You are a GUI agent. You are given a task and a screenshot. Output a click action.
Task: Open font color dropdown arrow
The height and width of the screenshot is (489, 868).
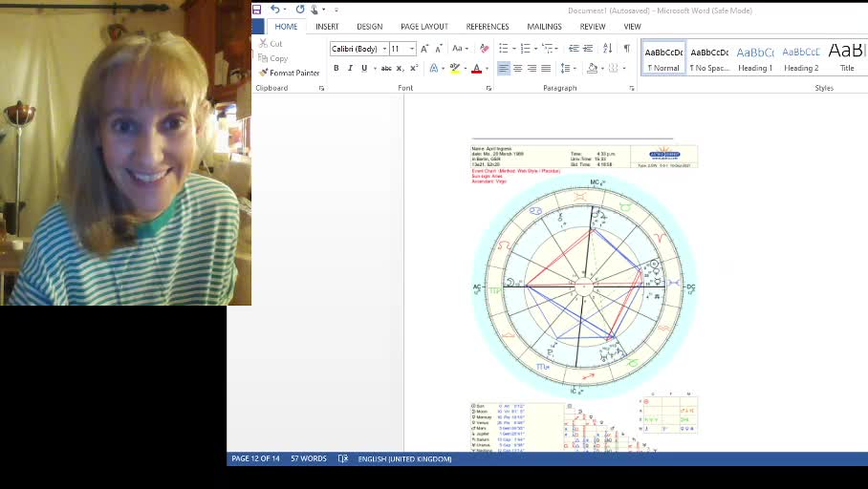point(488,69)
